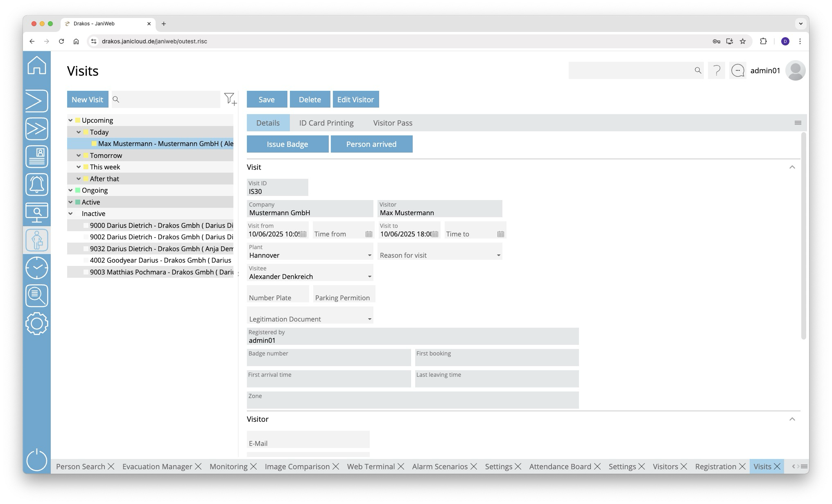Open the Plant dropdown
This screenshot has height=504, width=832.
369,255
